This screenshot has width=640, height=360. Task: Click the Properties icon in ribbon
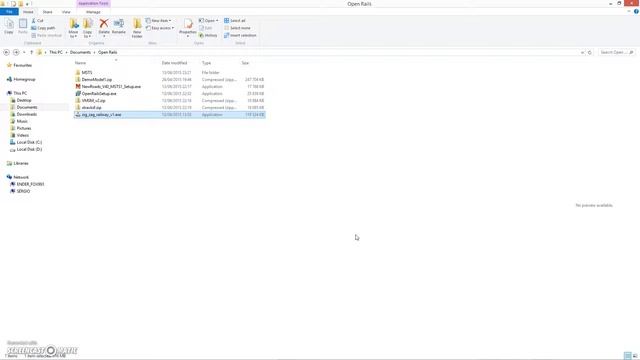tap(188, 24)
